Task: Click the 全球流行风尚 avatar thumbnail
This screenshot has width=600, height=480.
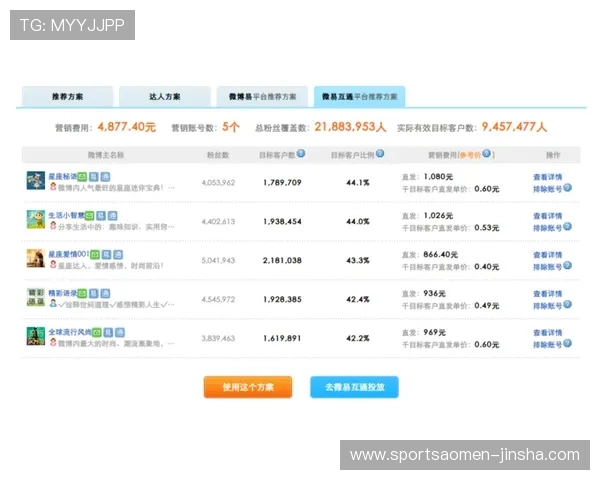Action: 36,336
